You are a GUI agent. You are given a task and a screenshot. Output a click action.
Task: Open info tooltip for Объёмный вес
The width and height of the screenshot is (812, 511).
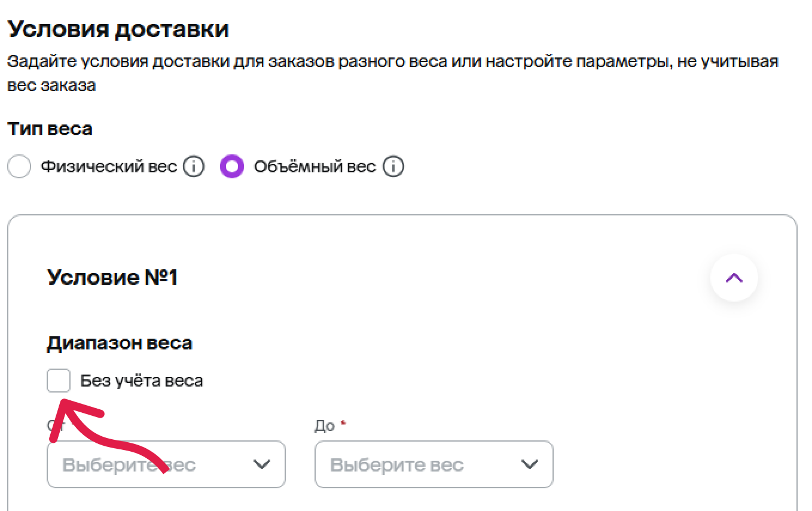pyautogui.click(x=393, y=166)
